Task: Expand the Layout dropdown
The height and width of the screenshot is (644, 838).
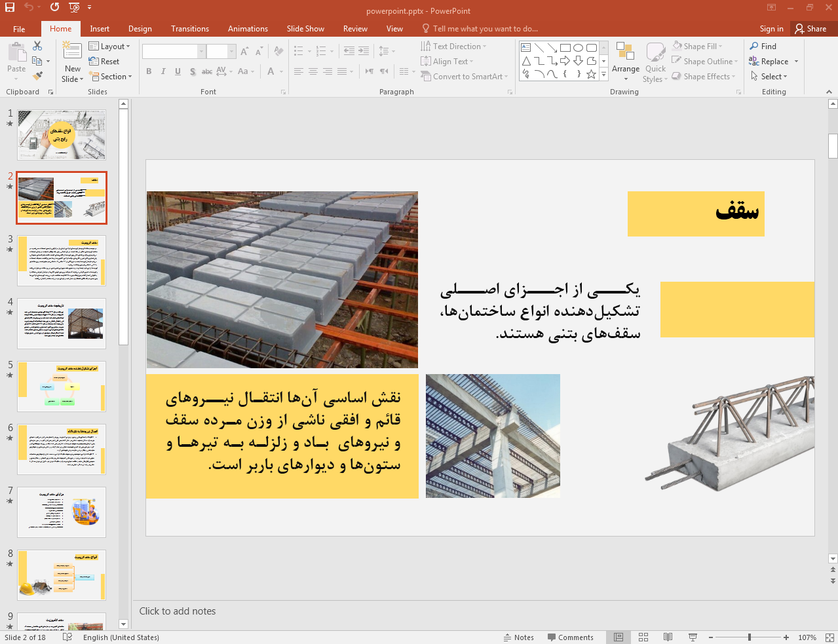Action: click(109, 47)
